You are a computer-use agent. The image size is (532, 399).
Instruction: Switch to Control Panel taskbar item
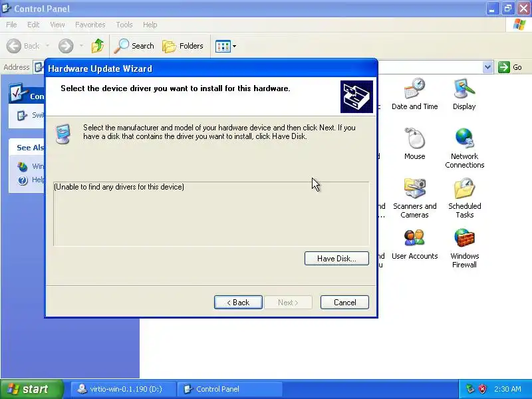point(230,389)
